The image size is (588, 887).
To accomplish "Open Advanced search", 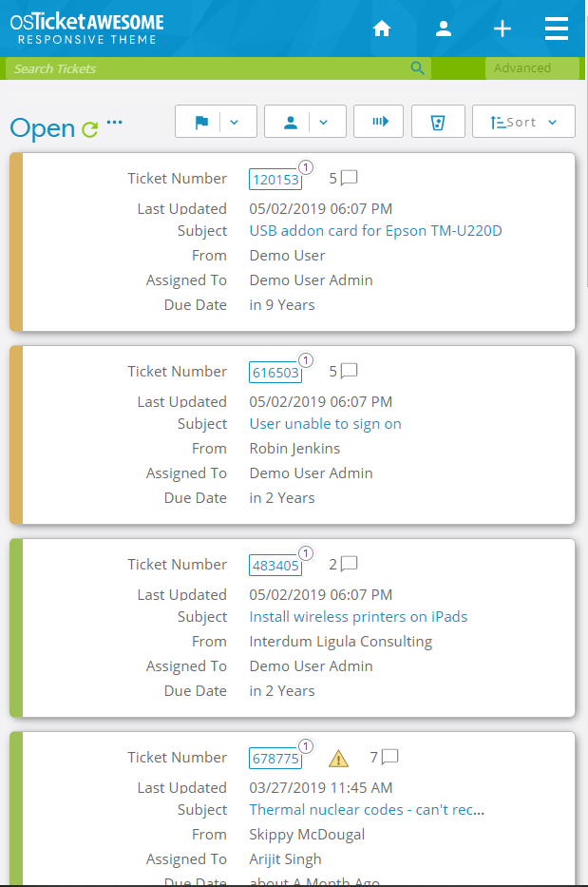I will point(531,68).
